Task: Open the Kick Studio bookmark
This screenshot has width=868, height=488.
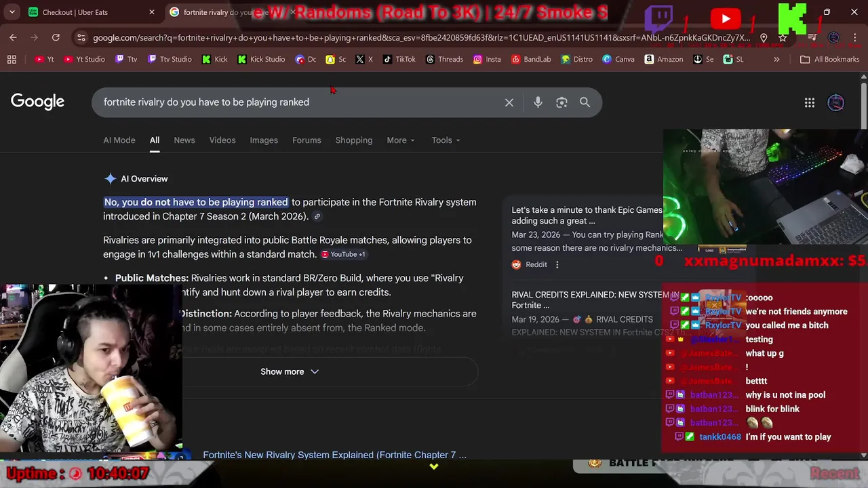Action: [261, 59]
